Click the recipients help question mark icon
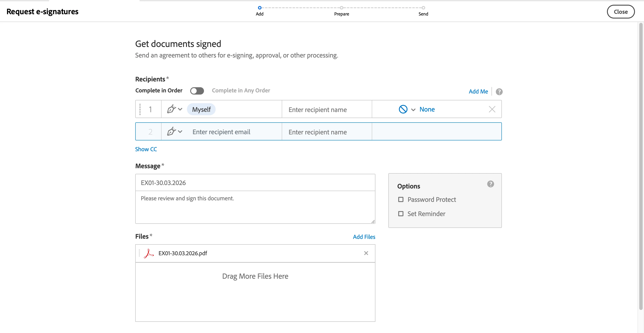Viewport: 644px width, 333px height. pyautogui.click(x=499, y=92)
